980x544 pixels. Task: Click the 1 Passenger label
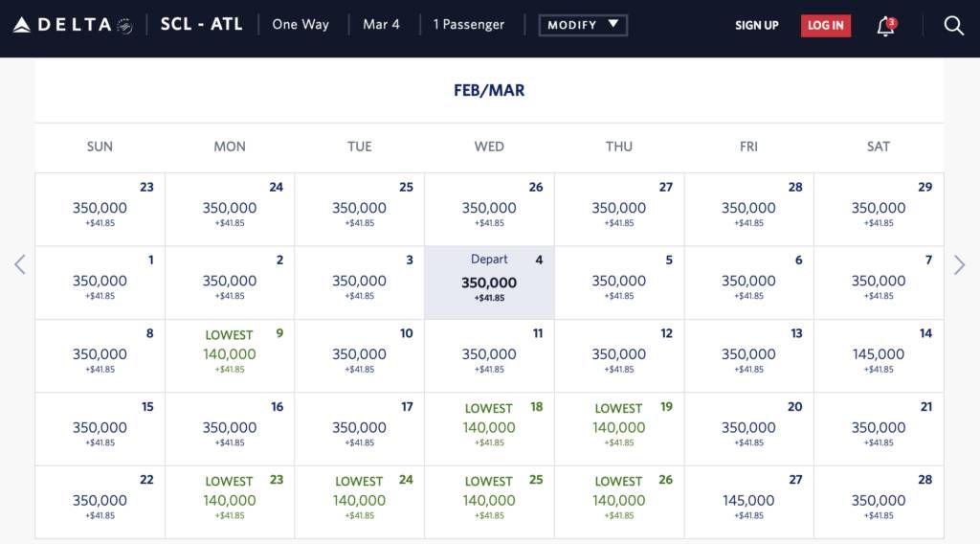[x=469, y=24]
